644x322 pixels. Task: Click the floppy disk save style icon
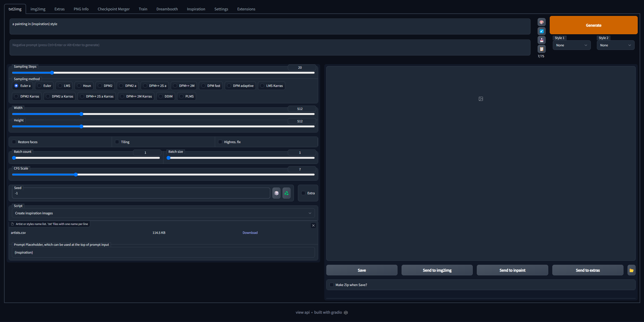click(541, 40)
